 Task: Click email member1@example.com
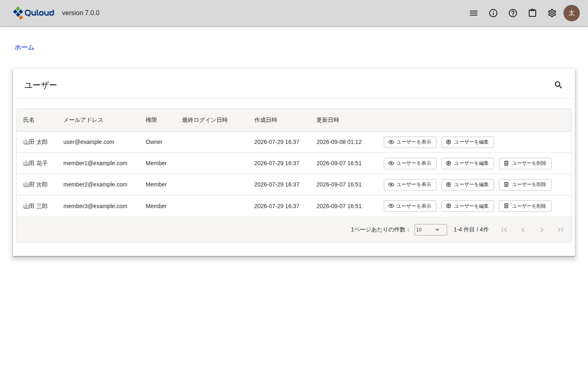95,163
